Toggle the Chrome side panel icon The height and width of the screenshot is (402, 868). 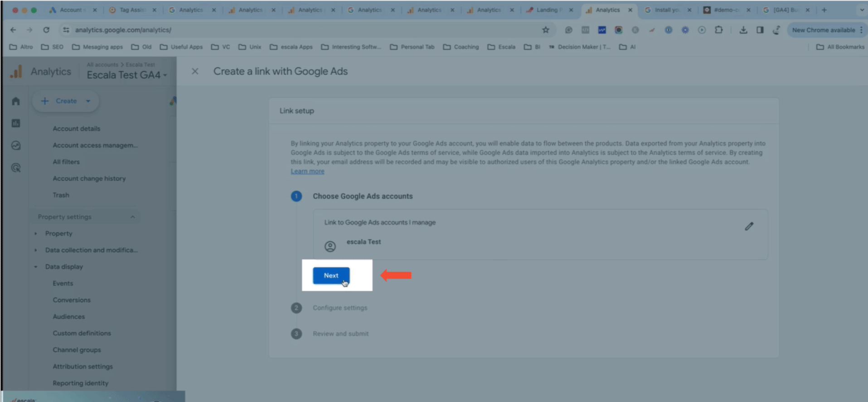click(x=760, y=30)
